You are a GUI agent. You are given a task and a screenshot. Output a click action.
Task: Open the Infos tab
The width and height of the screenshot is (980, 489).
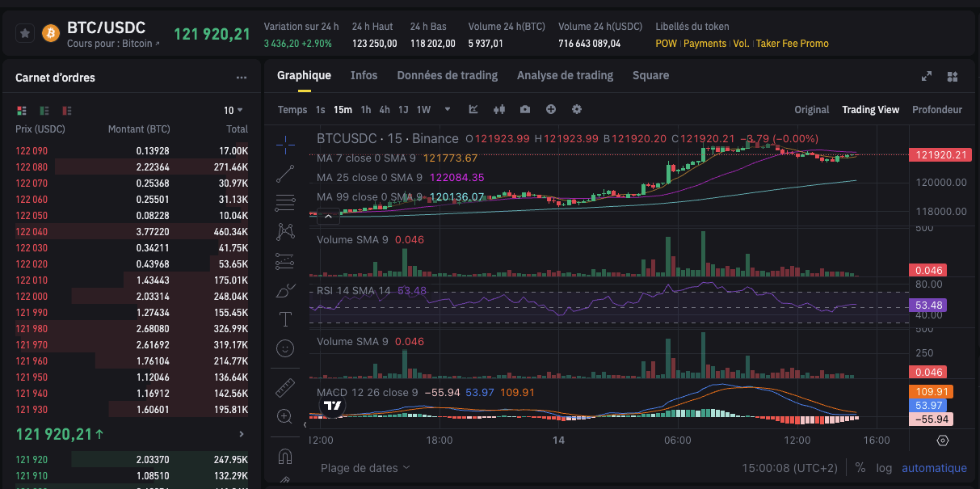[364, 75]
